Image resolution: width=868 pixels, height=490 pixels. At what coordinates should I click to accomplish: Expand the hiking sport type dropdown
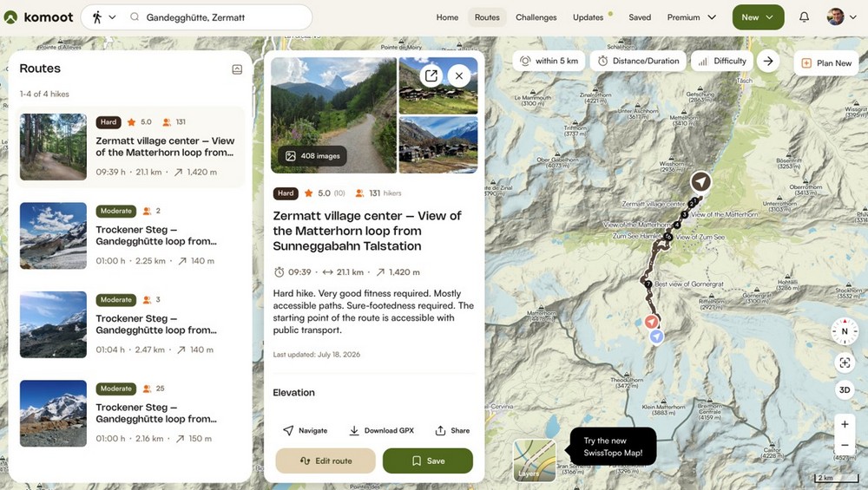[x=104, y=17]
